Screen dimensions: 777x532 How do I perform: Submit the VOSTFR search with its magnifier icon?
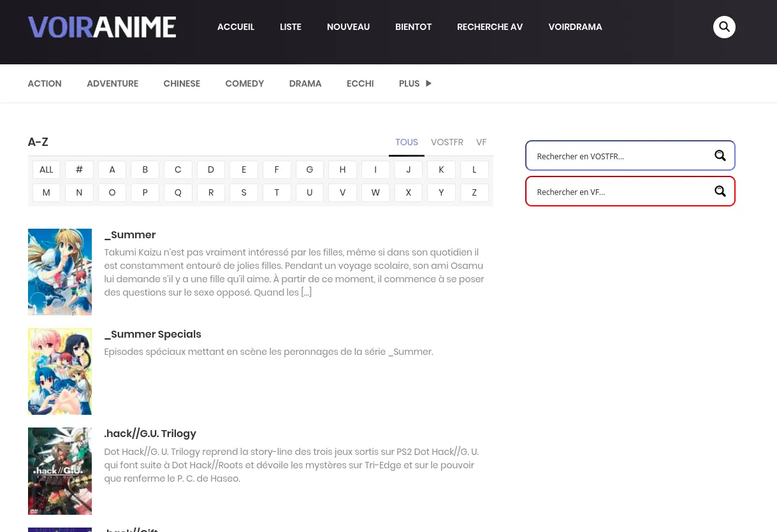(x=720, y=155)
